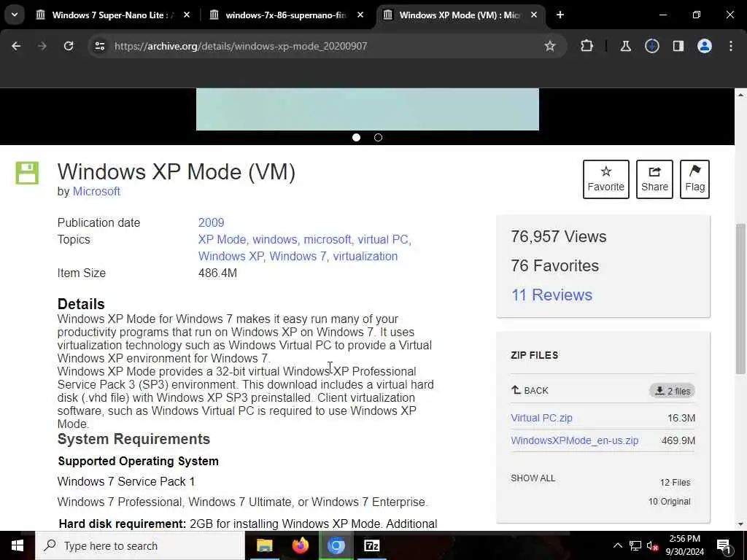Go back with BACK arrow in ZIP FILES
This screenshot has height=560, width=747.
coord(530,391)
